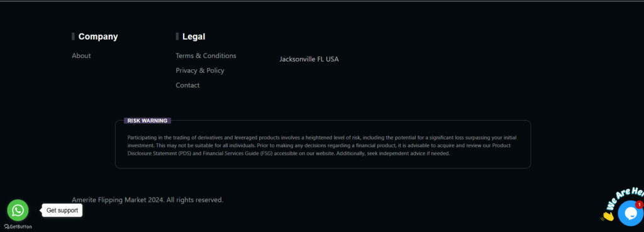Open the GetButton branding link
Viewport: 644px width, 232px height.
[x=18, y=227]
